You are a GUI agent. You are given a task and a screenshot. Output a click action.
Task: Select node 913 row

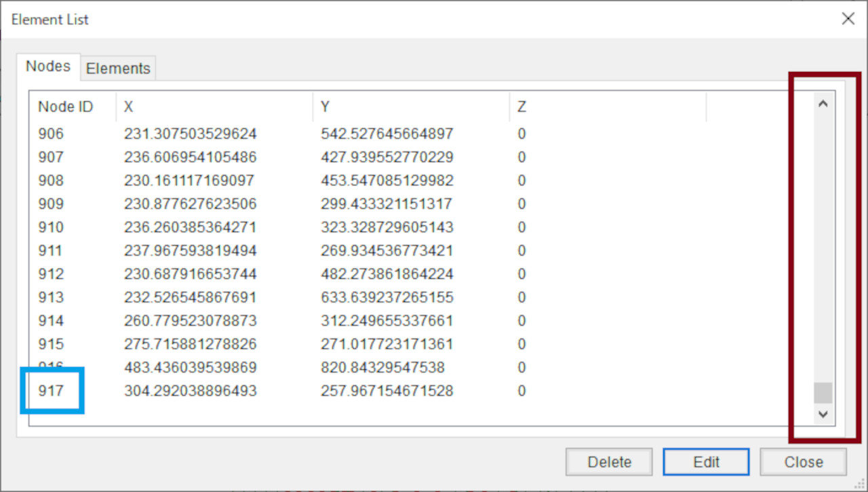[x=51, y=297]
